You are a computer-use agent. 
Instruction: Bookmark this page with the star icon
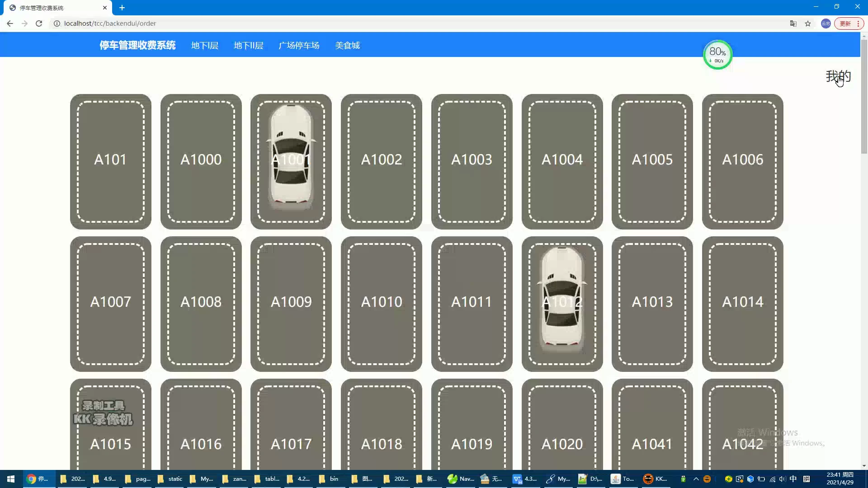click(x=808, y=23)
